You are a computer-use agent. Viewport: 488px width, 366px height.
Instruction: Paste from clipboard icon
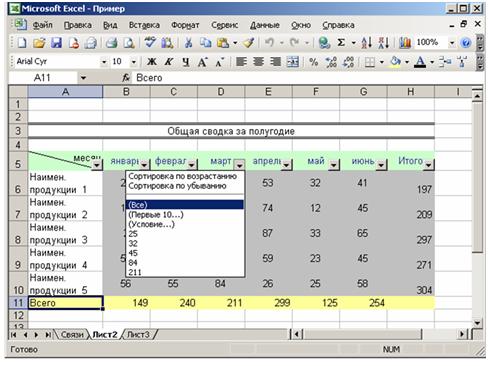223,43
